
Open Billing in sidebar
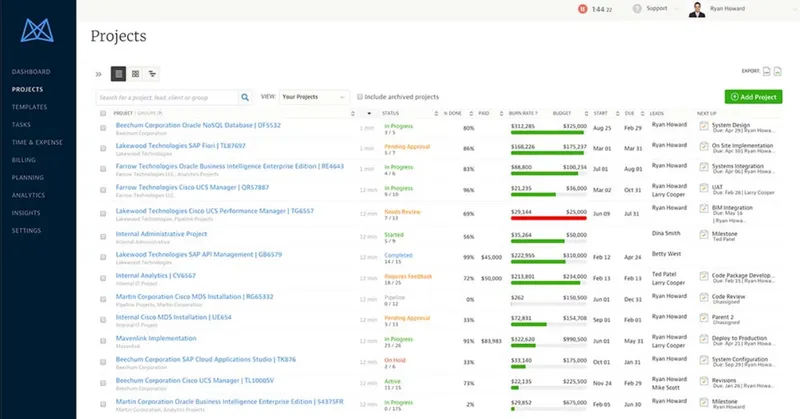[24, 160]
